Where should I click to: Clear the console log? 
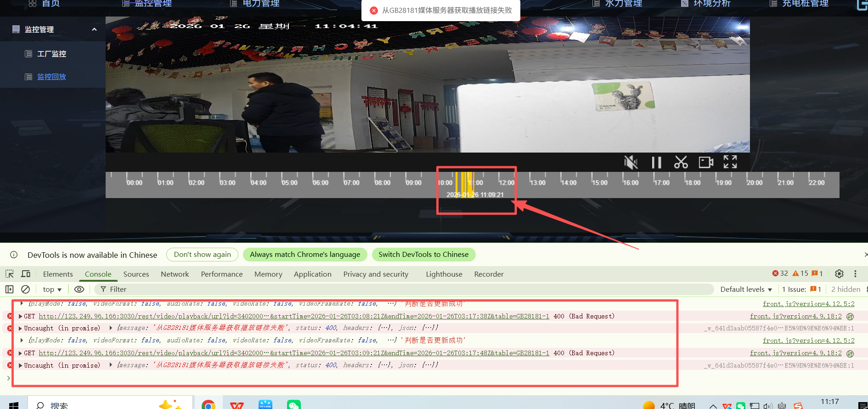(26, 289)
